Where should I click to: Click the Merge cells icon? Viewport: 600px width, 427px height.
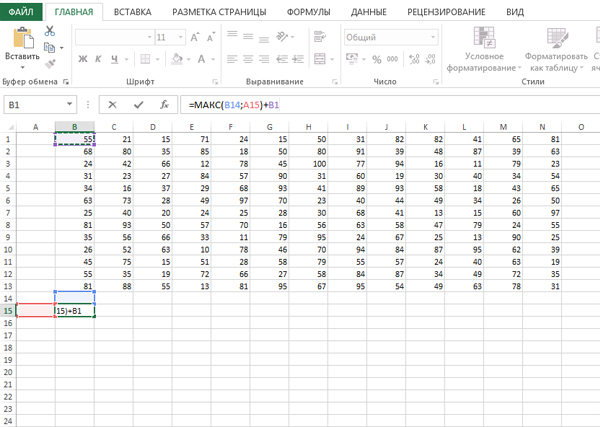319,60
